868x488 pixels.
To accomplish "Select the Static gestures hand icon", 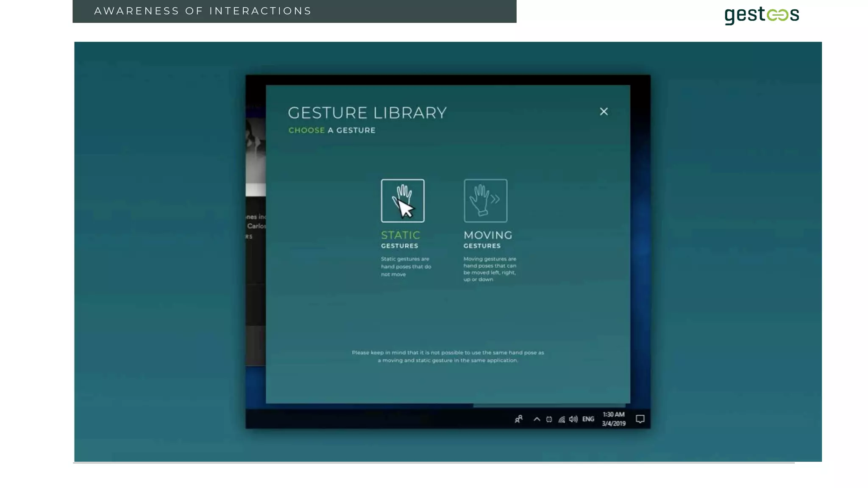I will [x=402, y=200].
